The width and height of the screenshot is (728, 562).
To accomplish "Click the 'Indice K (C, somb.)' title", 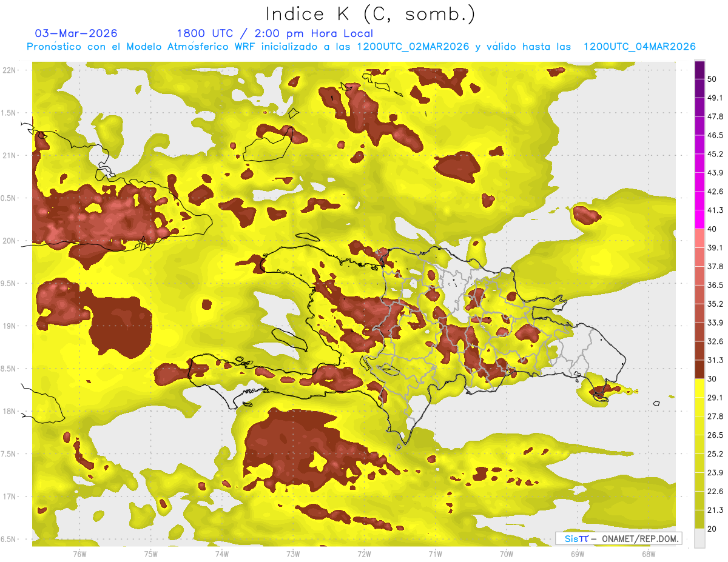I will point(370,13).
